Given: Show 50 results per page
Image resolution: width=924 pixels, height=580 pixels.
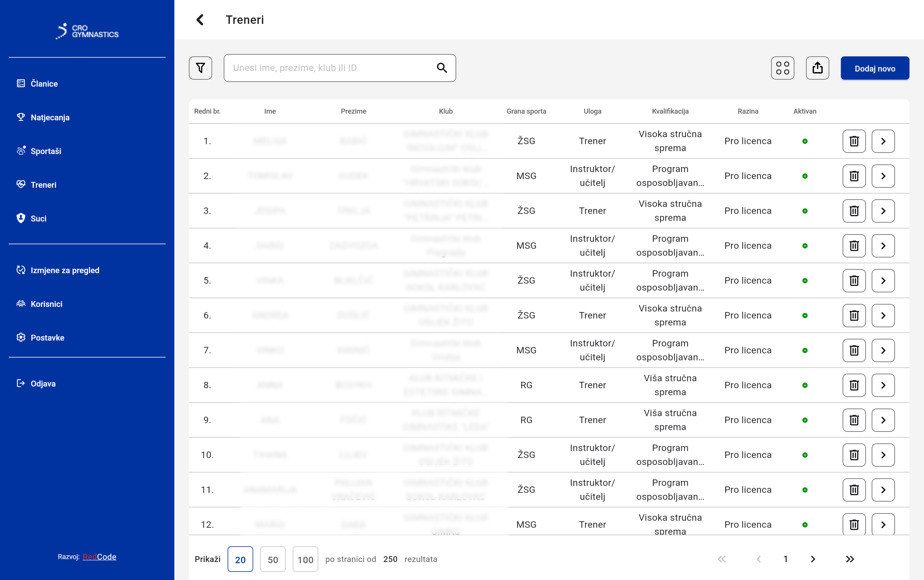Looking at the screenshot, I should [x=273, y=559].
